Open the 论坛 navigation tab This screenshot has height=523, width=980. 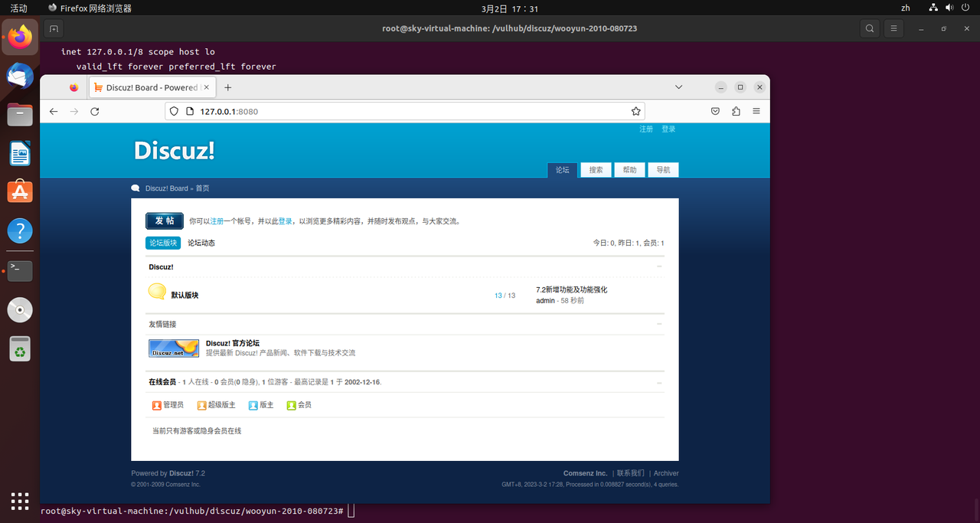coord(563,170)
